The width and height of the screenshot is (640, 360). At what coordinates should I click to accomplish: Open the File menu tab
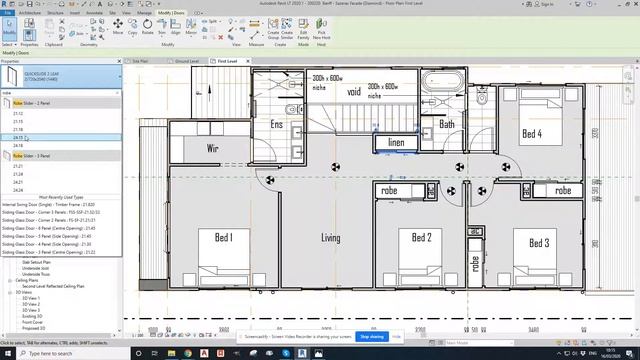[7, 13]
